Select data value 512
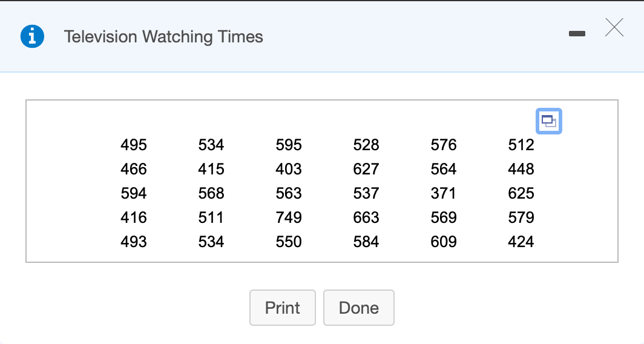Screen dimensions: 644x344 click(x=521, y=145)
